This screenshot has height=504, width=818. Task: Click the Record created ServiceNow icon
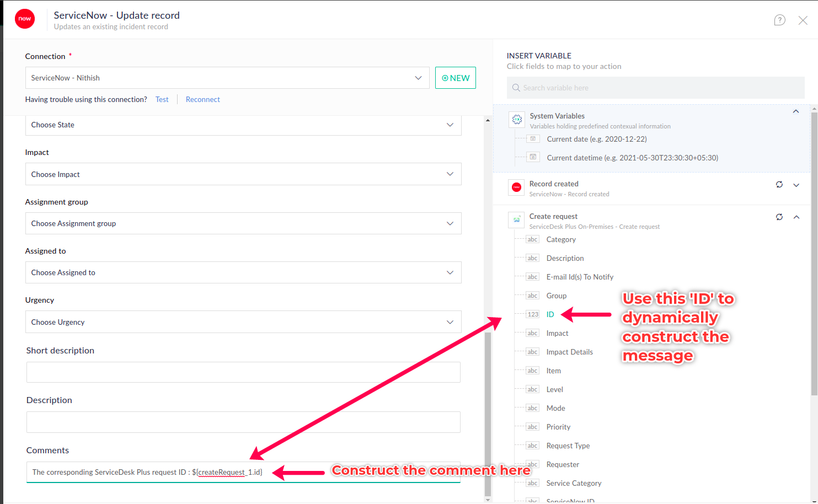pyautogui.click(x=516, y=187)
